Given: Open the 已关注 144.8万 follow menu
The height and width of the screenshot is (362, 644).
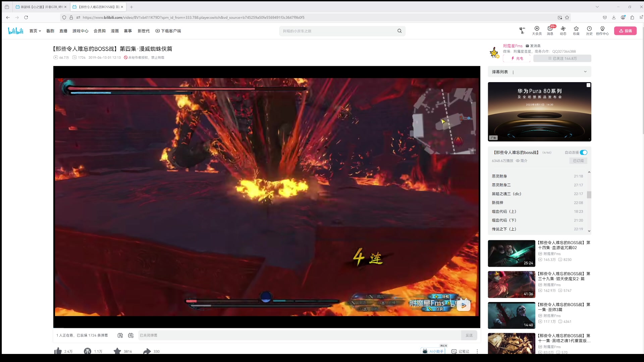Looking at the screenshot, I should click(562, 58).
